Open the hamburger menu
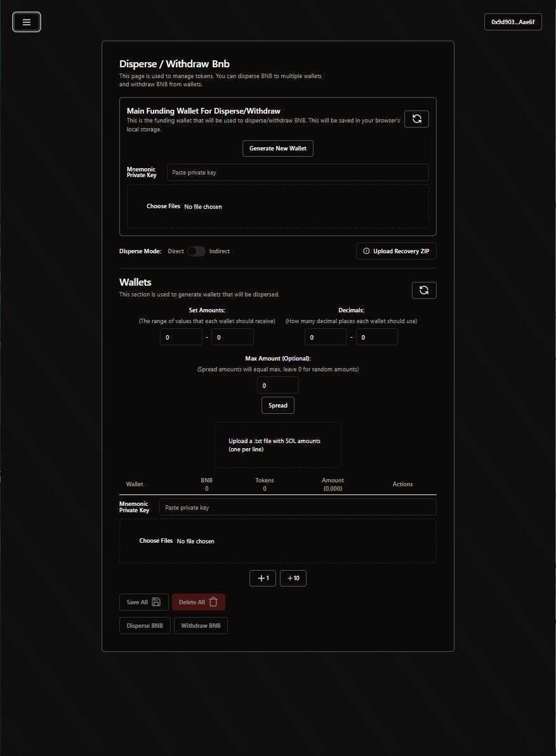Image resolution: width=556 pixels, height=756 pixels. point(27,22)
